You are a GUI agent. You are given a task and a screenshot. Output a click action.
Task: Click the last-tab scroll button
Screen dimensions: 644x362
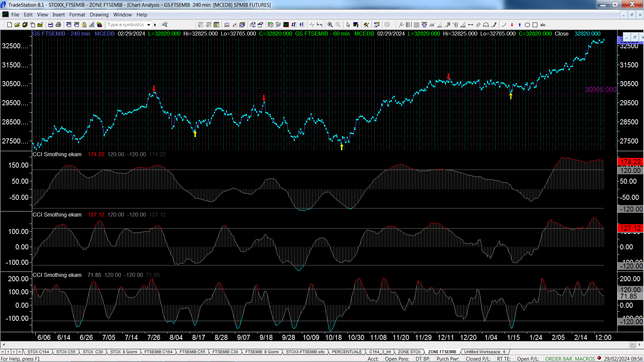pyautogui.click(x=20, y=352)
